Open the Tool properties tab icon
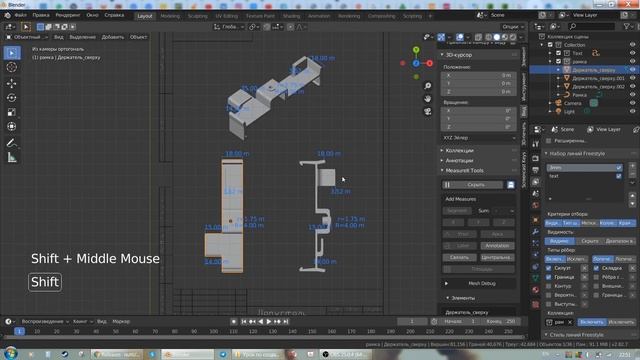640x360 pixels. click(536, 143)
